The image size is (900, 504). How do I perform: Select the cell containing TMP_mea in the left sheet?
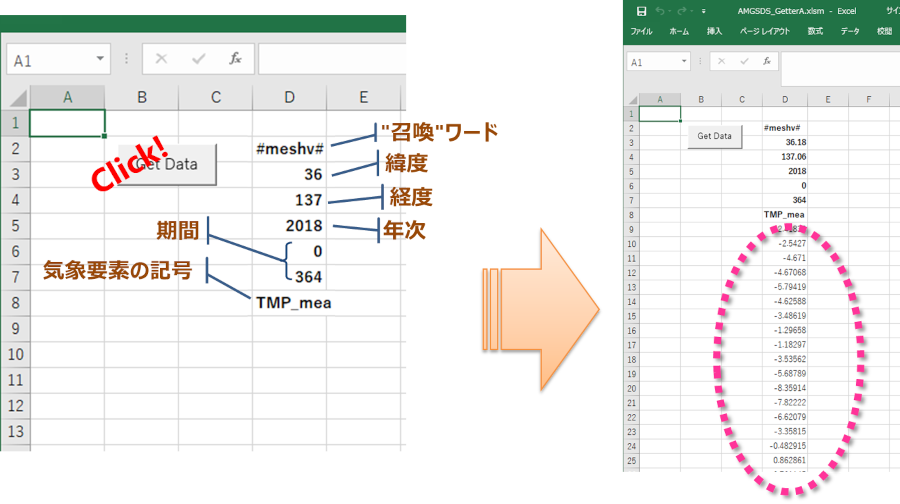click(x=290, y=303)
